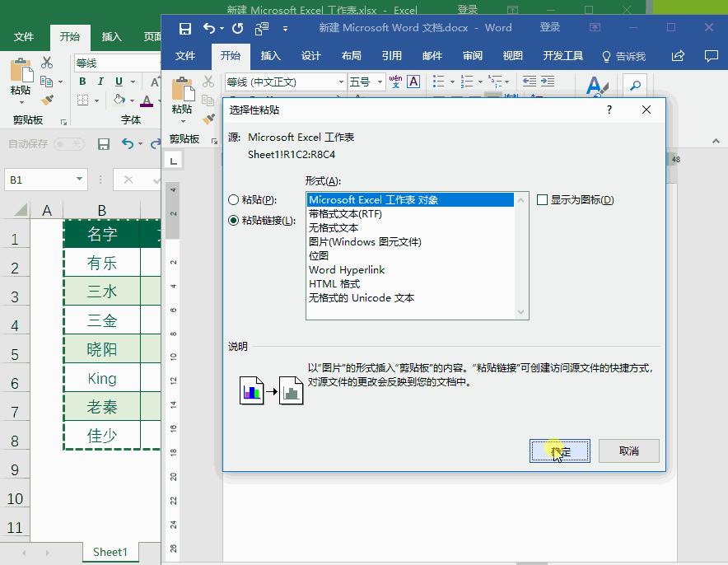Expand the Excel Paste dropdown arrow
Screen dimensions: 728x565
coord(21,103)
